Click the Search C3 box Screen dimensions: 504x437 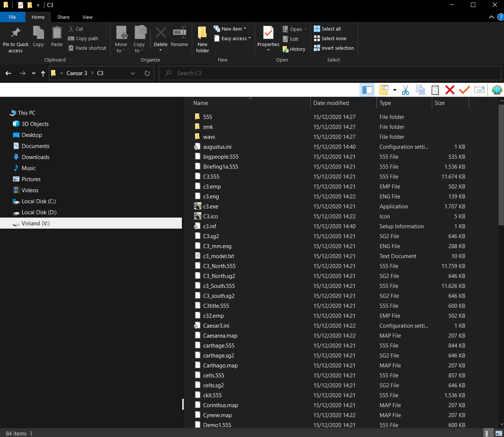(330, 73)
